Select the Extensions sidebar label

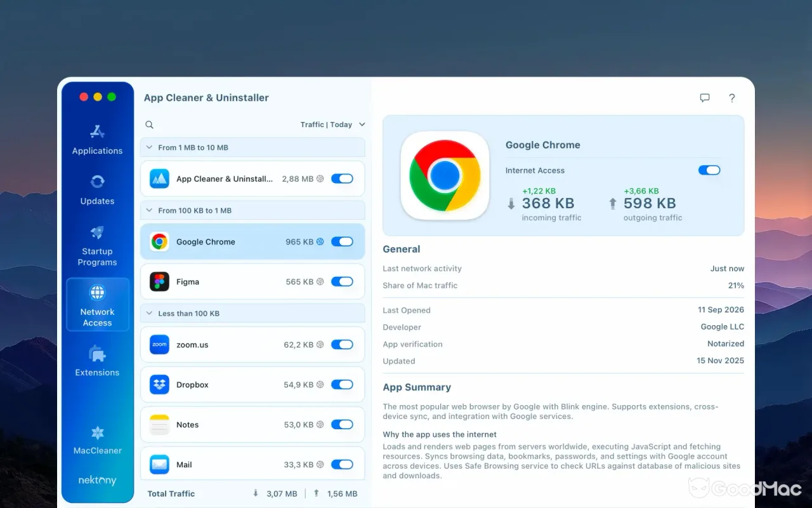point(97,373)
